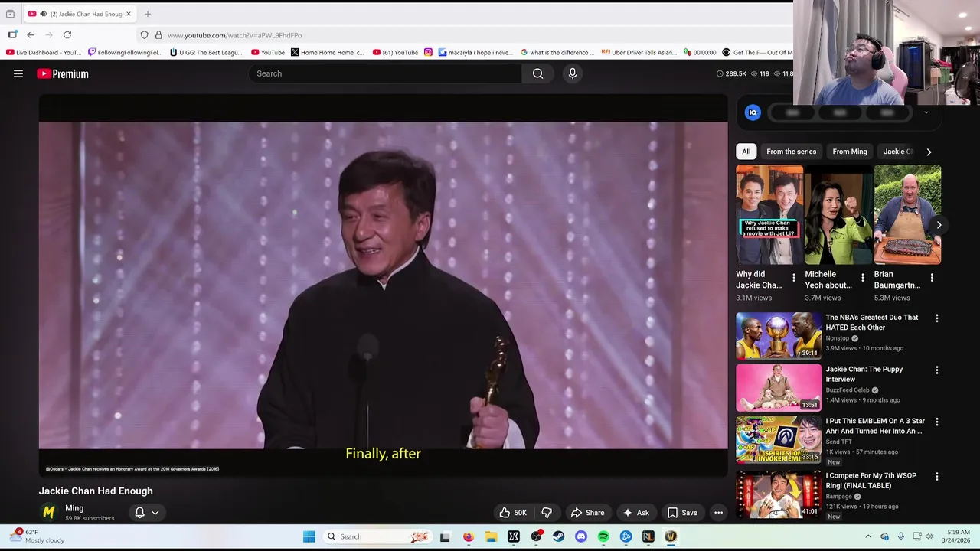
Task: Mute the tab via speaker icon
Action: pyautogui.click(x=43, y=14)
